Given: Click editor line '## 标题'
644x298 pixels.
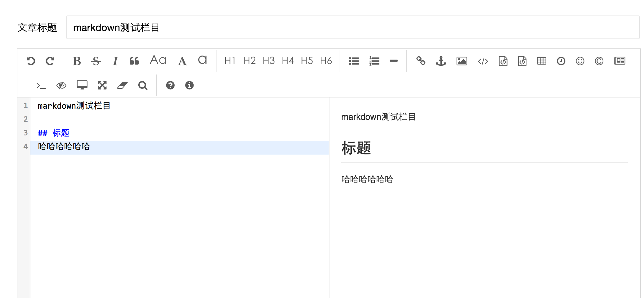Looking at the screenshot, I should [x=53, y=133].
